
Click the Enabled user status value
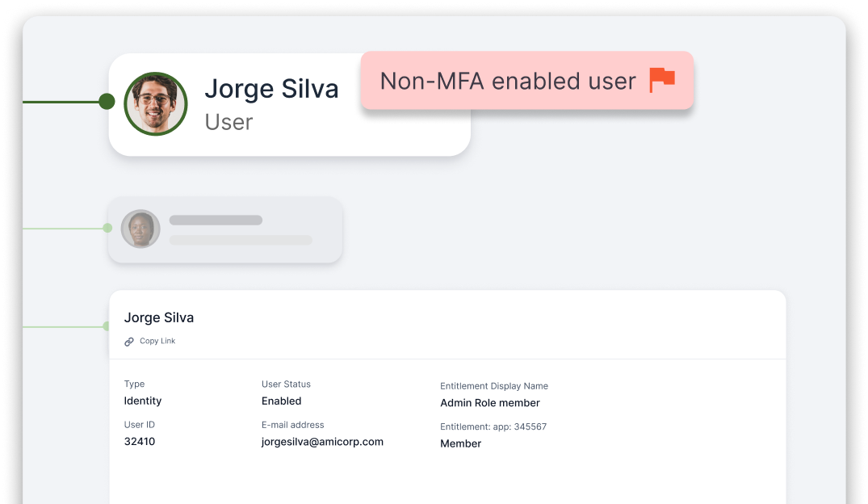tap(281, 401)
